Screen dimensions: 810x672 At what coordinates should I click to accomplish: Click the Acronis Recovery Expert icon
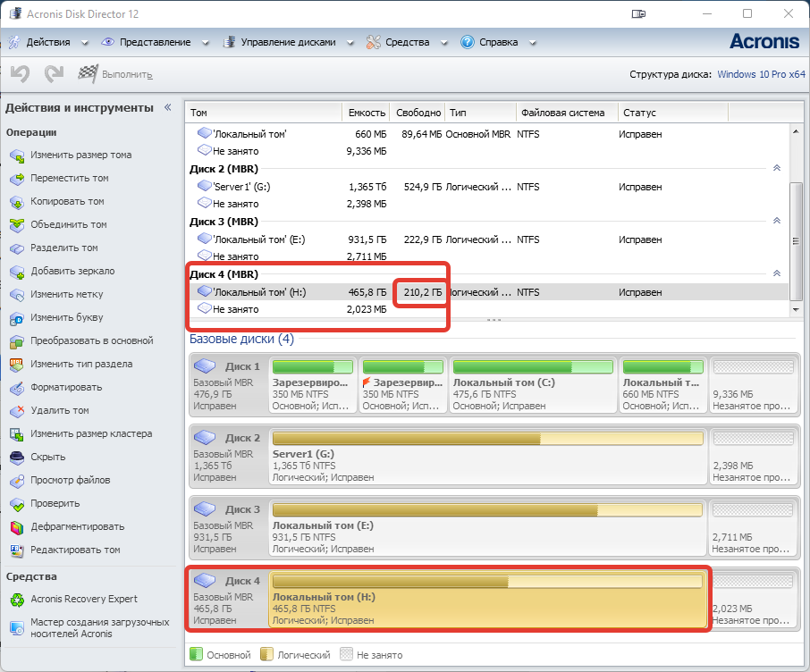[x=17, y=600]
